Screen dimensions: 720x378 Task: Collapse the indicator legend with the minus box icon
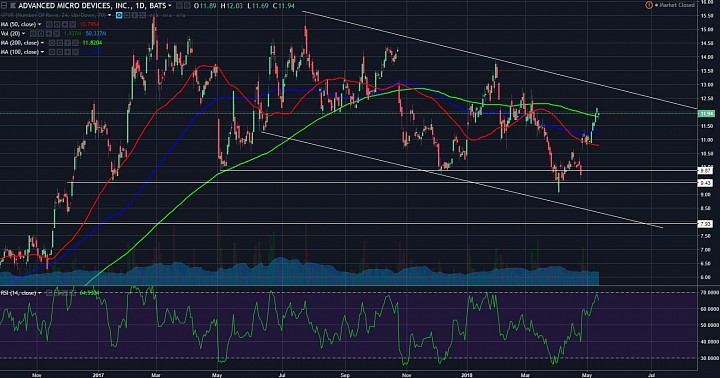[x=4, y=6]
